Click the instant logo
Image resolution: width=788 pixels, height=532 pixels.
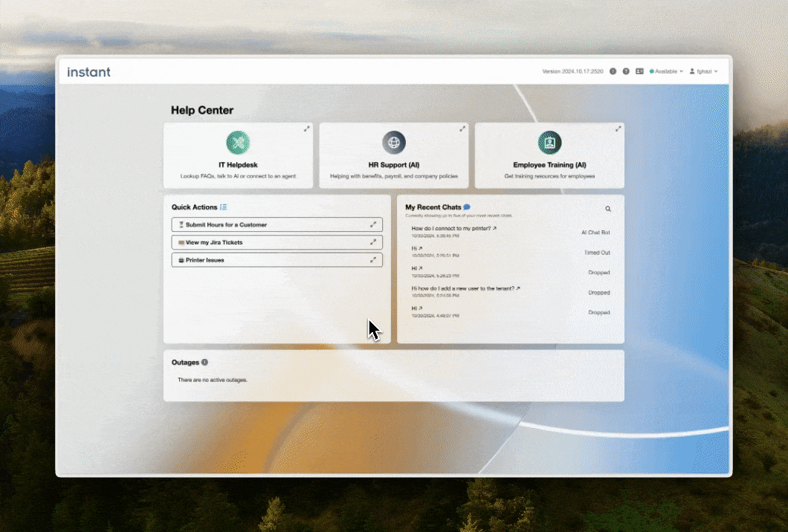click(x=89, y=72)
